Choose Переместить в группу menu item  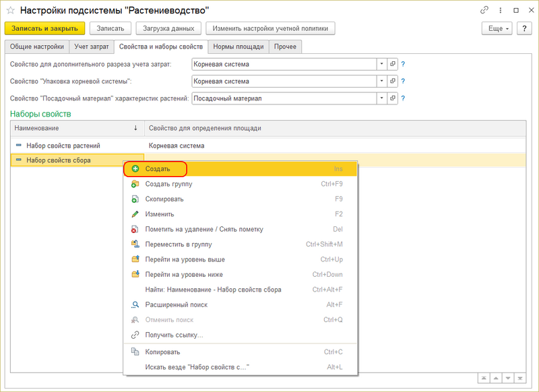pos(241,244)
